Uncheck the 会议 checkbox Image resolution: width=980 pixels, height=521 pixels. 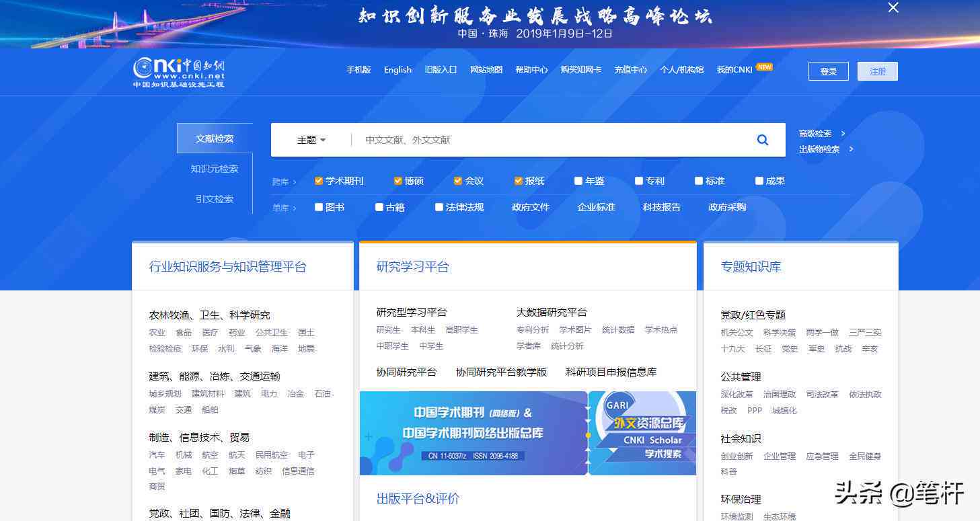point(458,181)
